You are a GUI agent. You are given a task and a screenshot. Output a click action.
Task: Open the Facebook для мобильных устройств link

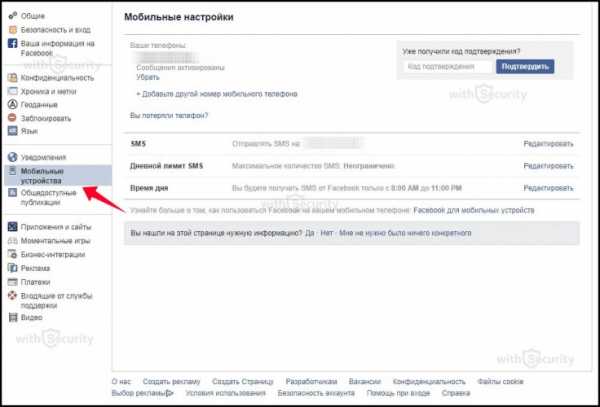(x=474, y=210)
